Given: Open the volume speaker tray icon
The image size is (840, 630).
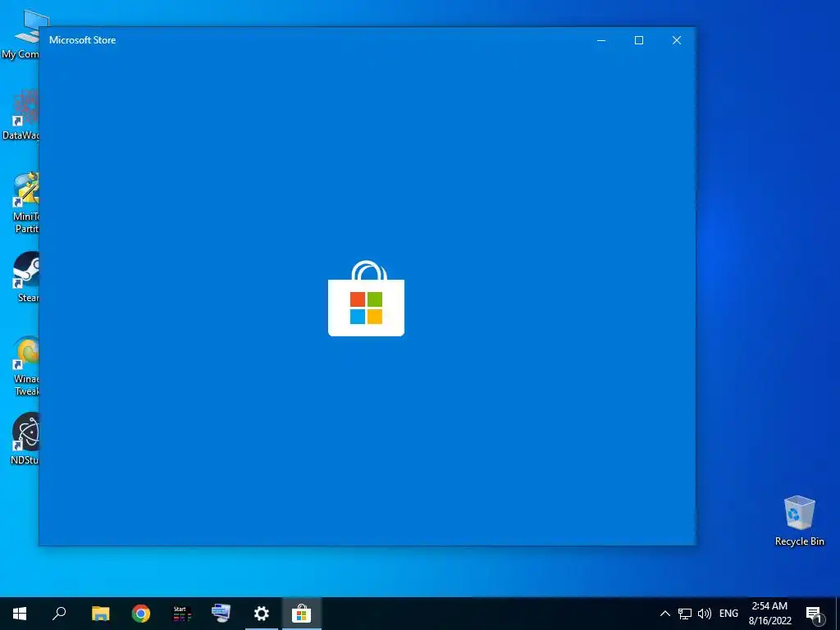Looking at the screenshot, I should (x=705, y=614).
